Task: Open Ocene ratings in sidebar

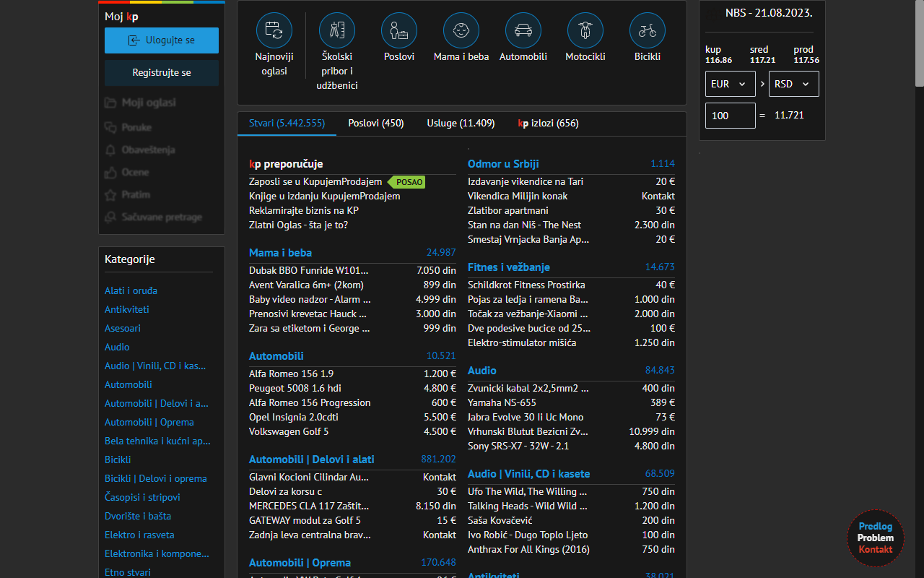Action: [127, 172]
